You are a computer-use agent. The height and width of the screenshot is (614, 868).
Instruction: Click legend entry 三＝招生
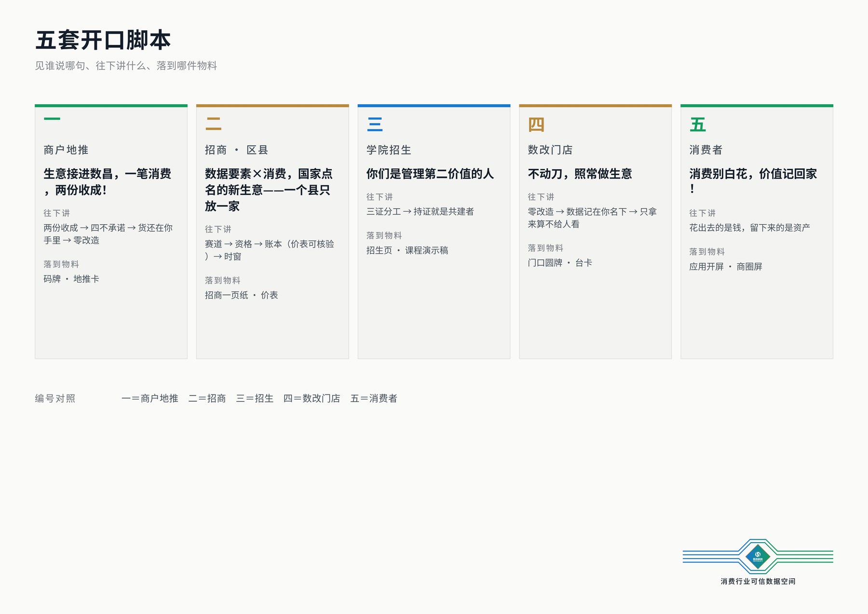[x=255, y=398]
